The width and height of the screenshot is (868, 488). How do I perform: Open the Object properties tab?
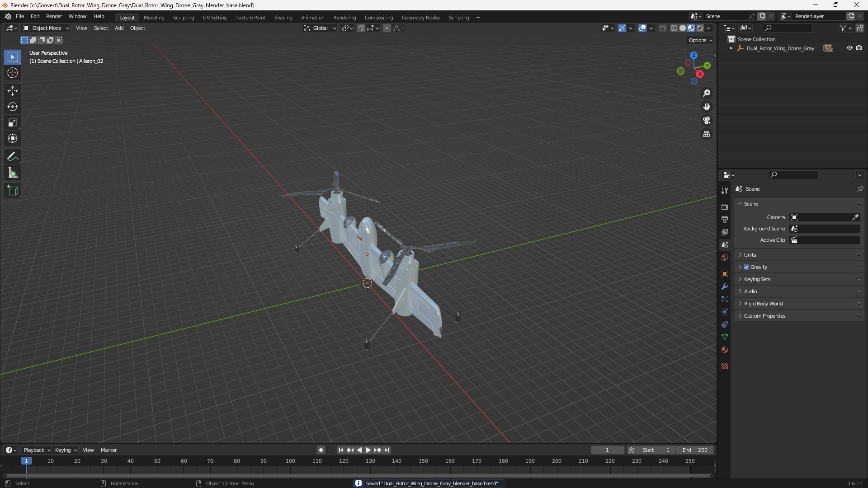[x=725, y=274]
